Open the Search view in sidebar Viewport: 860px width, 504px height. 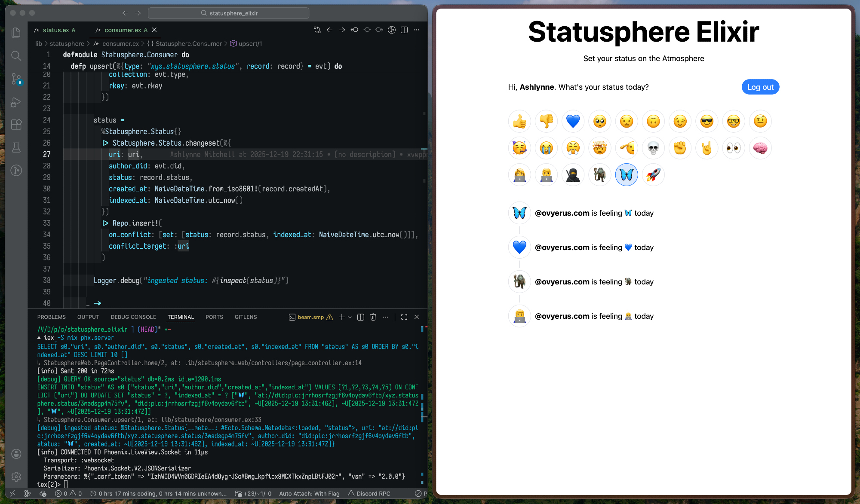tap(16, 56)
